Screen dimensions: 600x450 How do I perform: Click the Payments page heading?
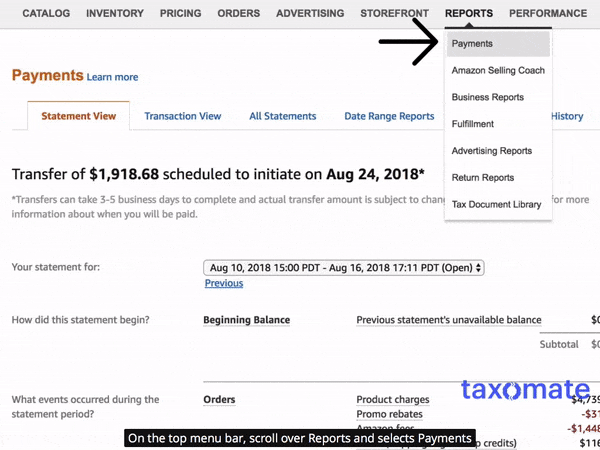click(47, 75)
